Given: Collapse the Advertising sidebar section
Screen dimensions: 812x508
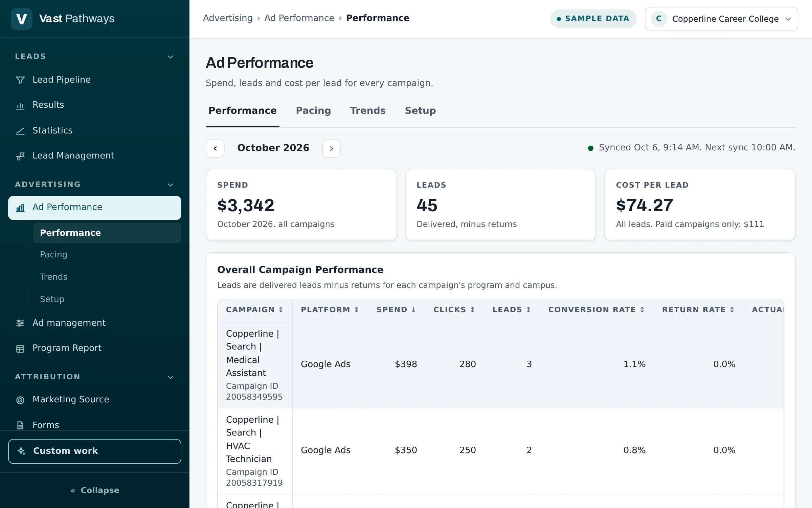Looking at the screenshot, I should click(171, 185).
